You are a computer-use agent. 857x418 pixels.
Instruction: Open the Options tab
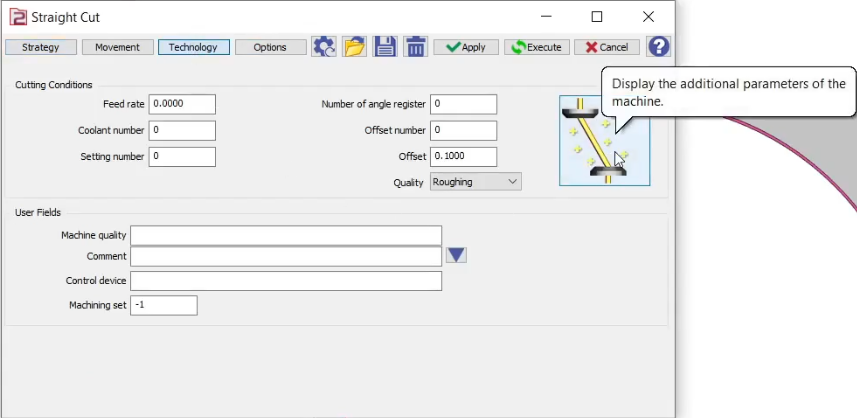(270, 47)
